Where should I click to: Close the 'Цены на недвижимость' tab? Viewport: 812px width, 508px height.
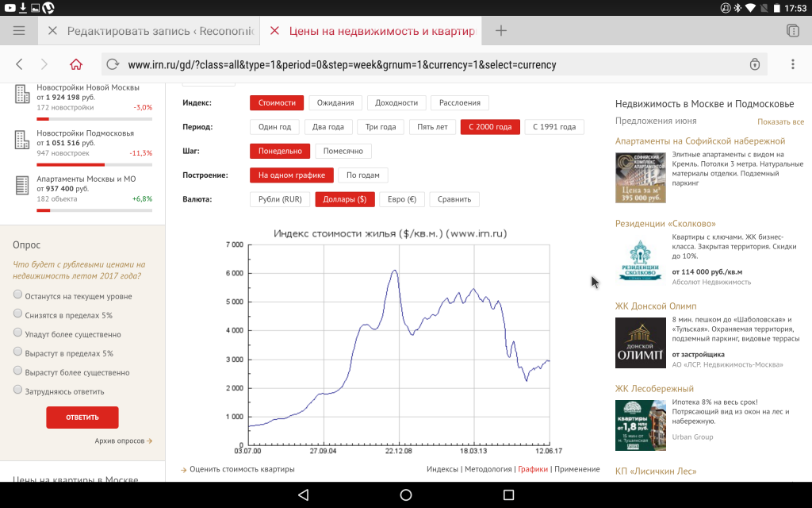point(275,31)
